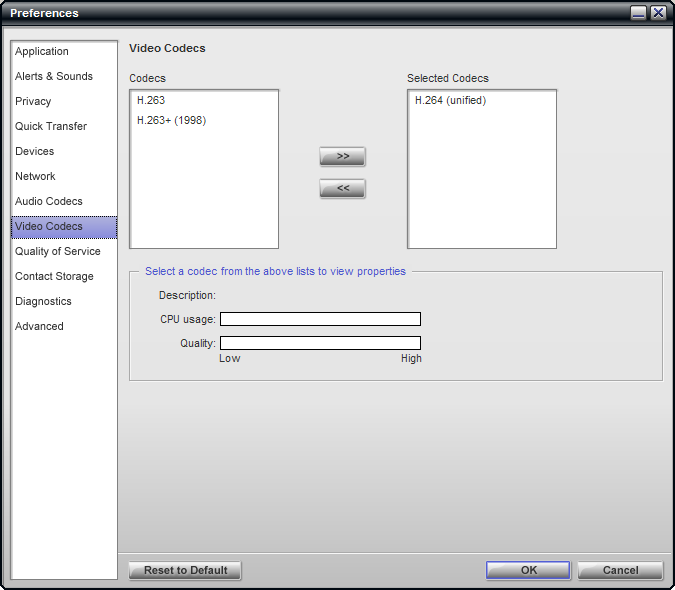This screenshot has width=675, height=590.
Task: Select H.263 in Codecs list
Action: pyautogui.click(x=151, y=100)
